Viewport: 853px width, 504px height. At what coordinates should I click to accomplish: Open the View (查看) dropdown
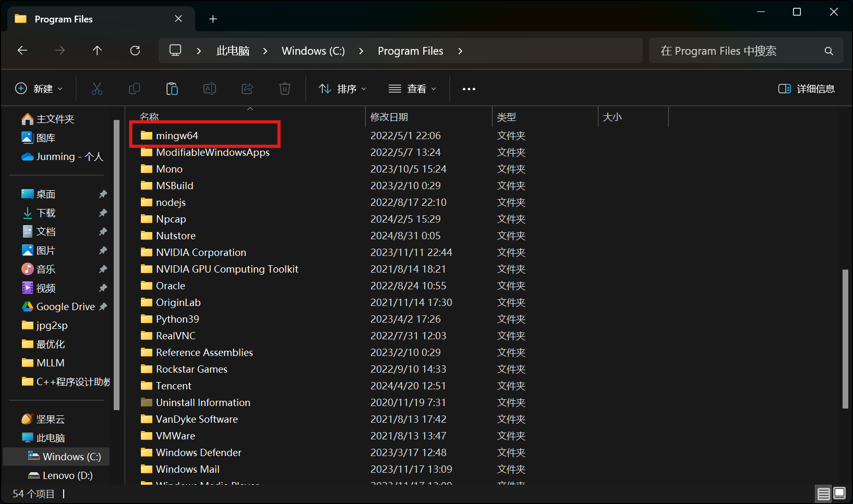coord(412,89)
